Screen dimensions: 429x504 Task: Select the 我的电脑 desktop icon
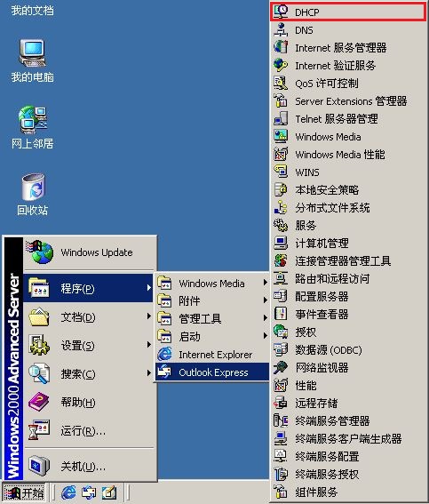[32, 60]
